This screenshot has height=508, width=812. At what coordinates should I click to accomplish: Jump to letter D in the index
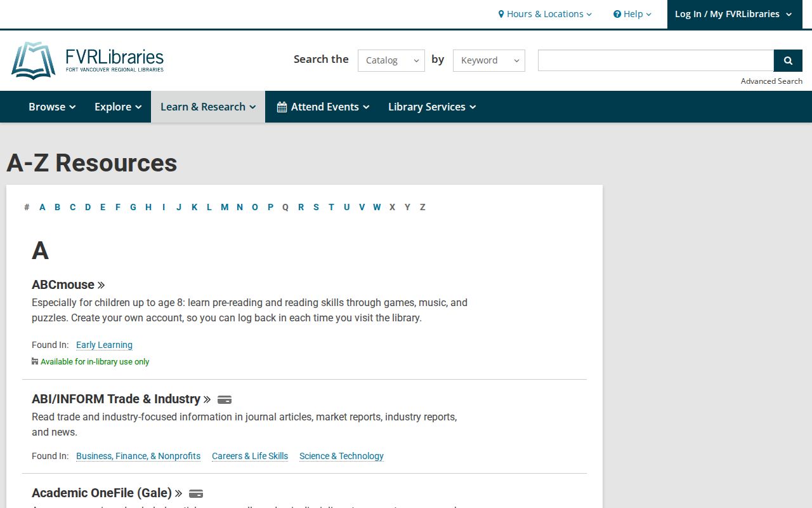pyautogui.click(x=88, y=207)
